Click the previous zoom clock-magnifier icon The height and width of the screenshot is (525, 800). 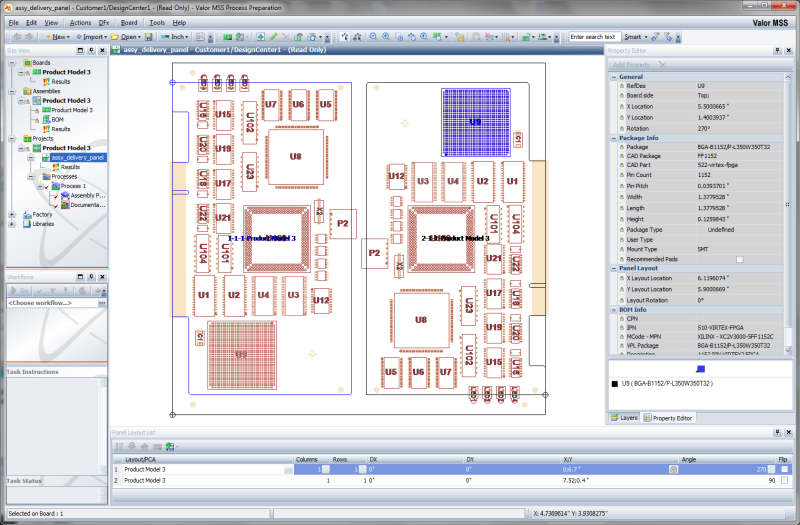coord(424,37)
